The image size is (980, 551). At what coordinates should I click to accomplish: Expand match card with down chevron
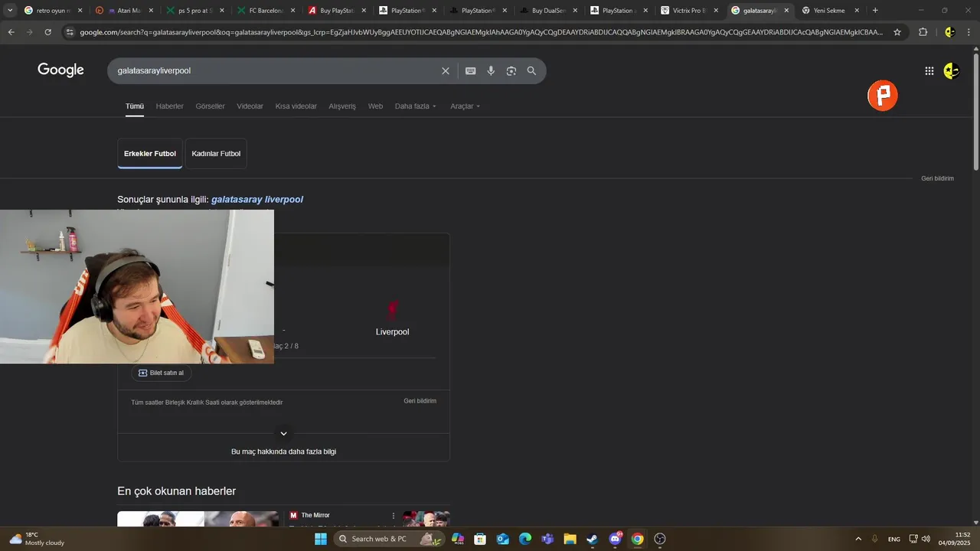click(x=283, y=434)
